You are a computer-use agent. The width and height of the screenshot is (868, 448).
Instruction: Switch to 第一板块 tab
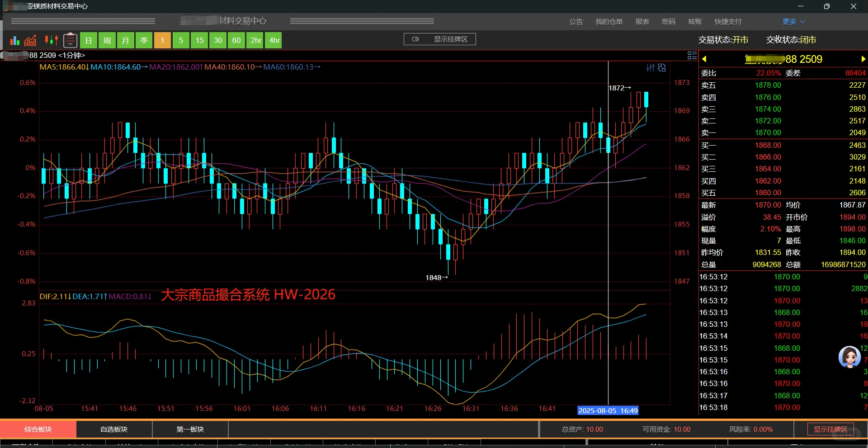click(190, 429)
